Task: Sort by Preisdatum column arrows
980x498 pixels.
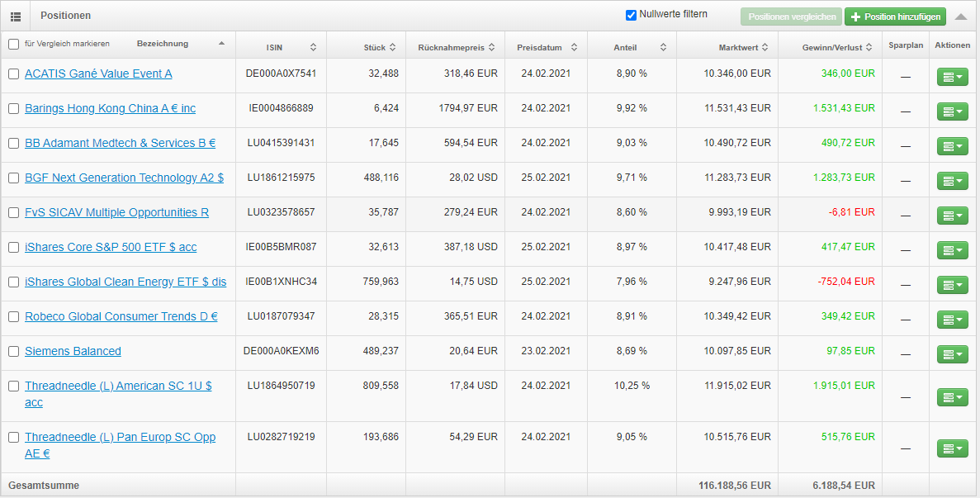Action: 574,48
